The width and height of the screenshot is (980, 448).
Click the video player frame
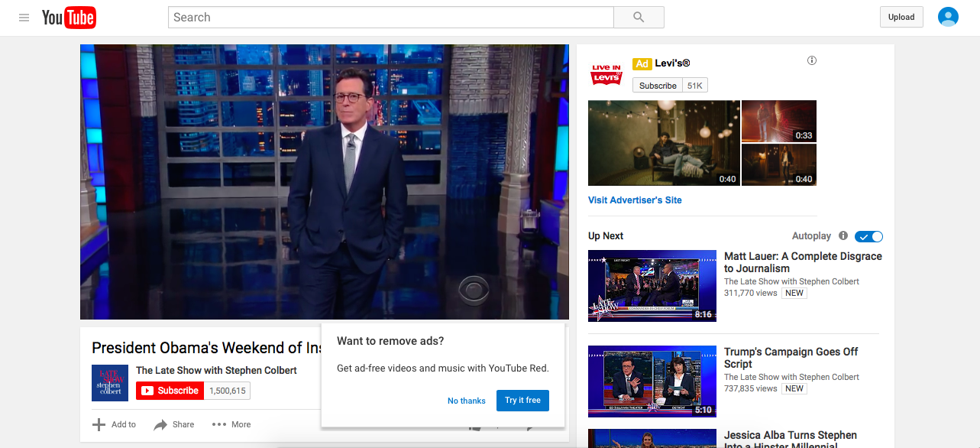tap(325, 182)
